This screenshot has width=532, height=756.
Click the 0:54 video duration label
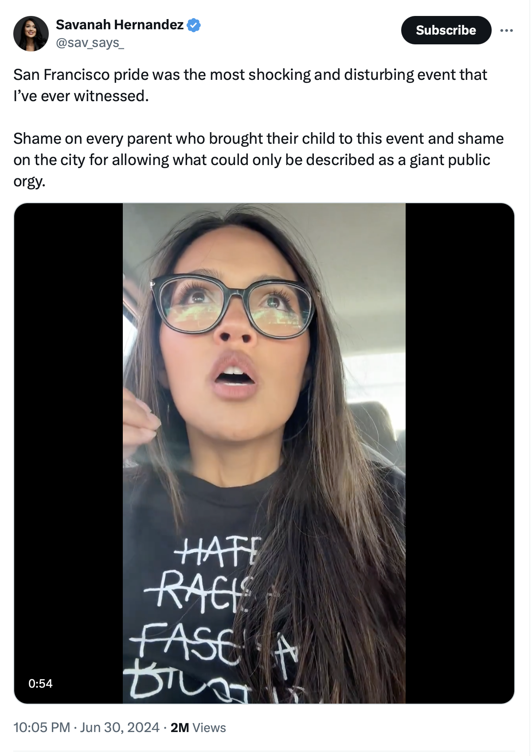tap(40, 683)
